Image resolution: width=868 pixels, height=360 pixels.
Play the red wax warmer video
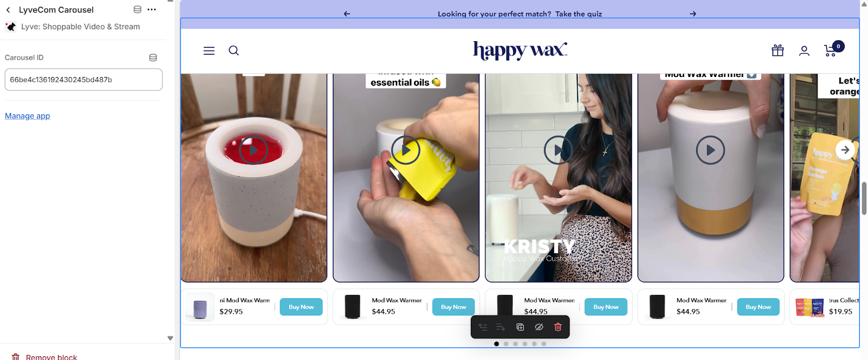pos(253,150)
